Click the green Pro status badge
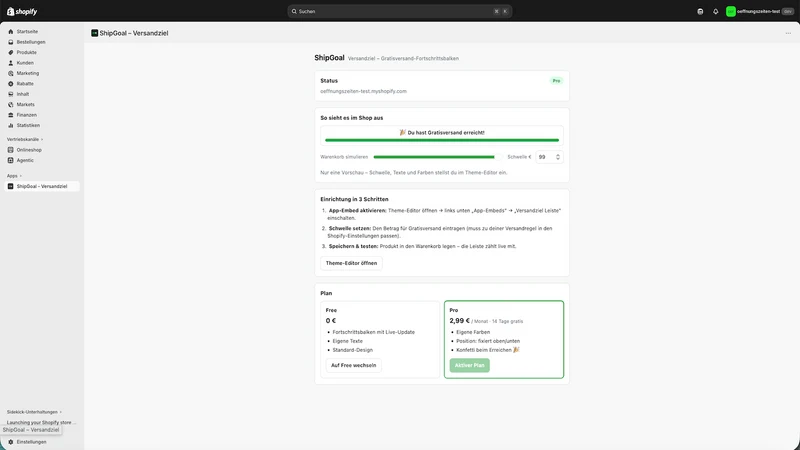 (x=556, y=81)
